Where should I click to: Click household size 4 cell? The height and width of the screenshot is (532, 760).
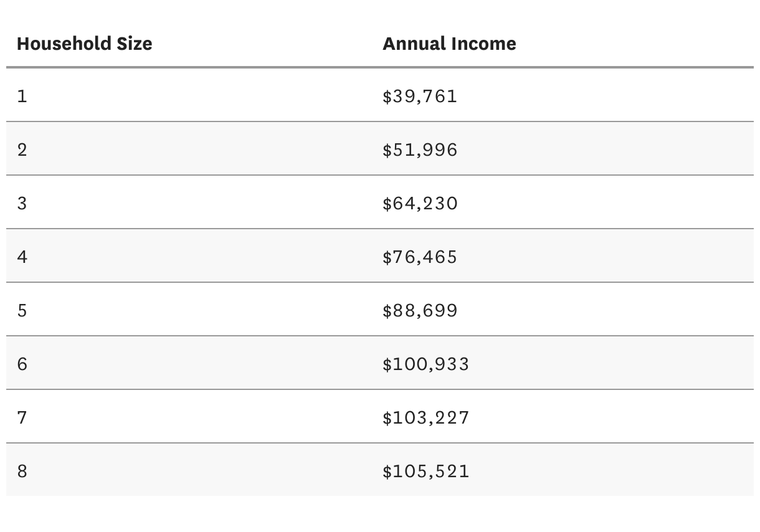tap(22, 257)
